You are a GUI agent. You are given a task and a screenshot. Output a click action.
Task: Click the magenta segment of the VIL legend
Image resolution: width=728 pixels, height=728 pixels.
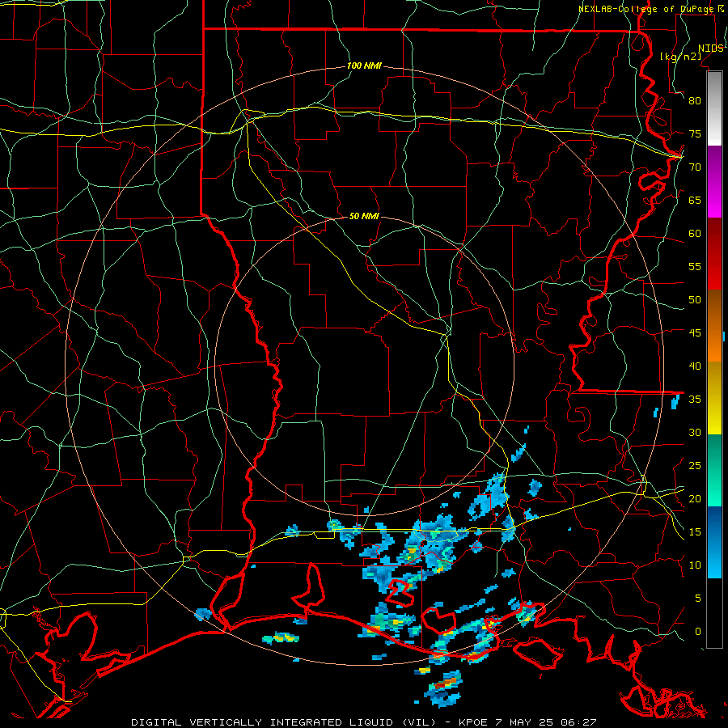714,182
